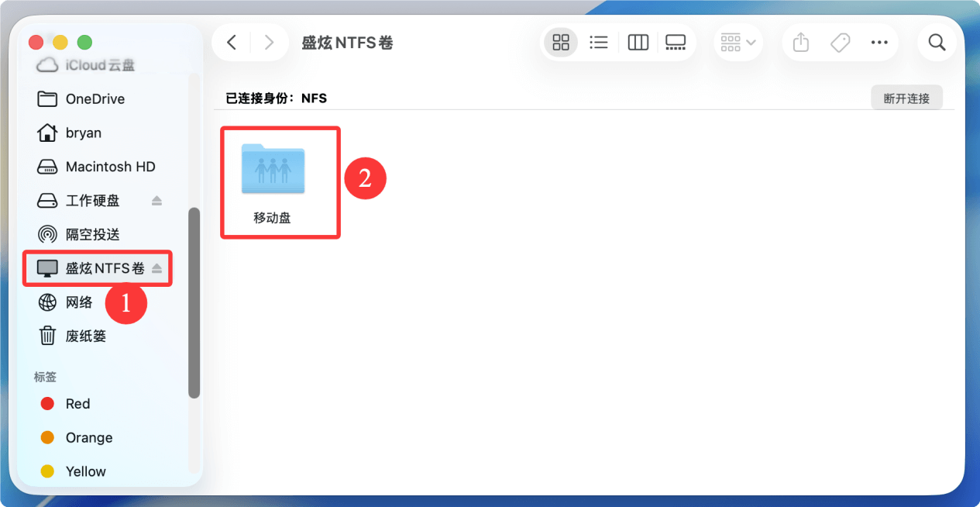Click the back navigation arrow
Image resolution: width=980 pixels, height=507 pixels.
[231, 43]
